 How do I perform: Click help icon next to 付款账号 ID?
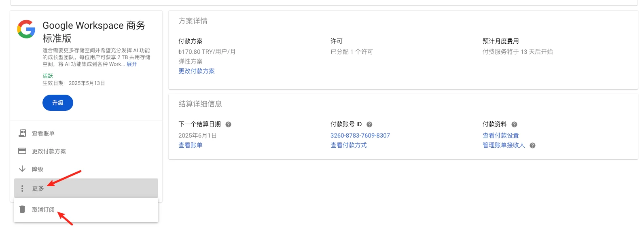click(369, 125)
